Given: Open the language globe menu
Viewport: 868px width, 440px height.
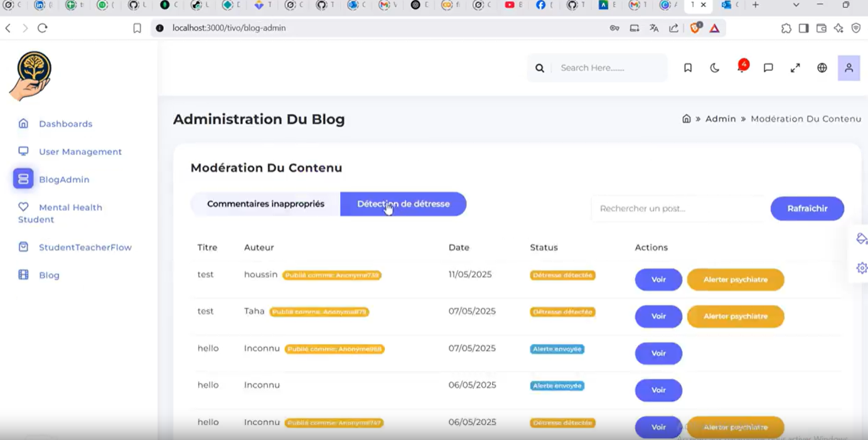Looking at the screenshot, I should tap(822, 68).
